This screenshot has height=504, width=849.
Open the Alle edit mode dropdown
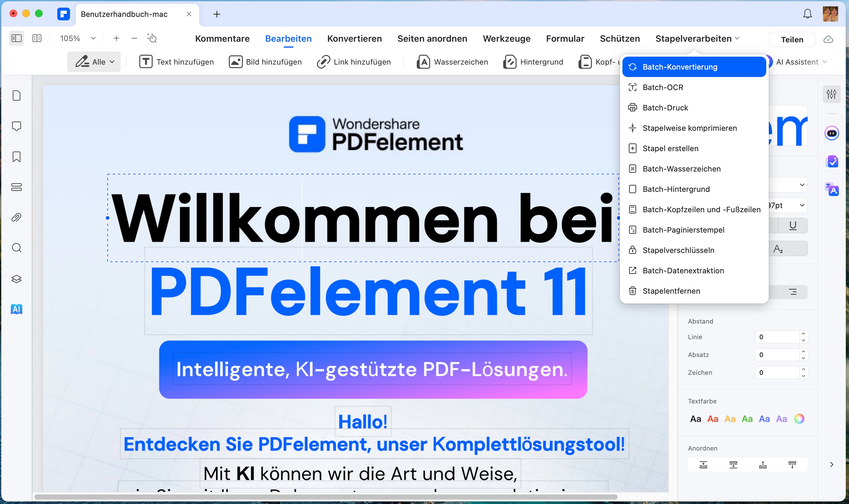click(94, 62)
